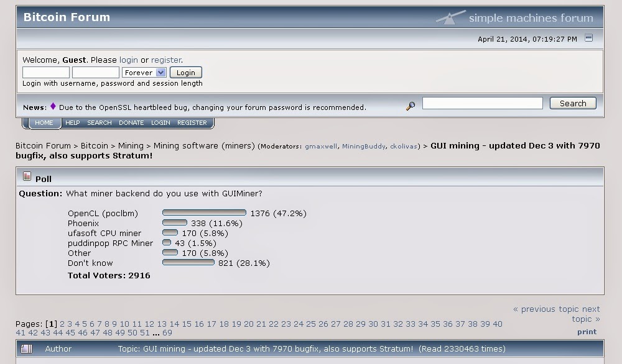Screen dimensions: 622x364
Task: Go to Bitcoin Forum breadcrumb link
Action: click(43, 146)
